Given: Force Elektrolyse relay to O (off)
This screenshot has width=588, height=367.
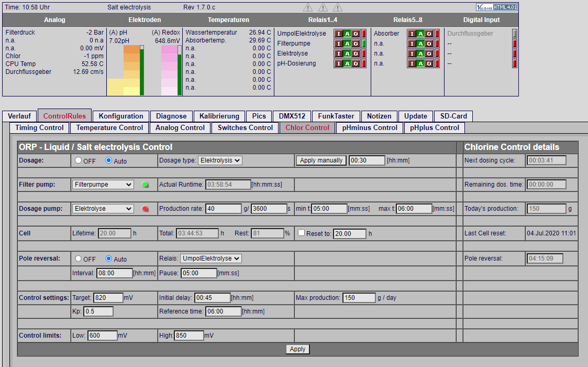Looking at the screenshot, I should (x=356, y=53).
